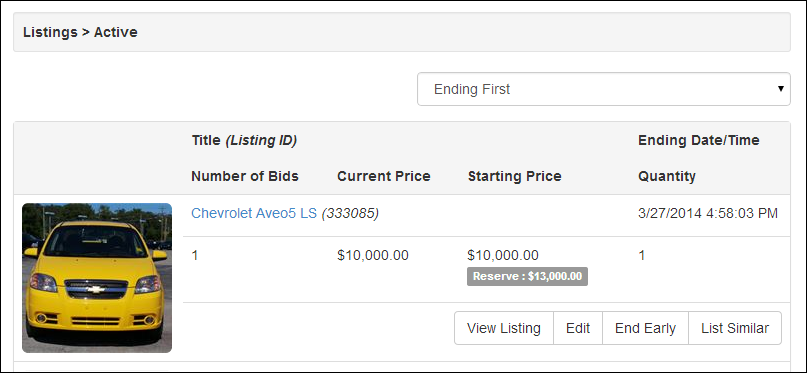Click the Reserve : $13,000.00 badge
This screenshot has height=373, width=807.
click(528, 276)
